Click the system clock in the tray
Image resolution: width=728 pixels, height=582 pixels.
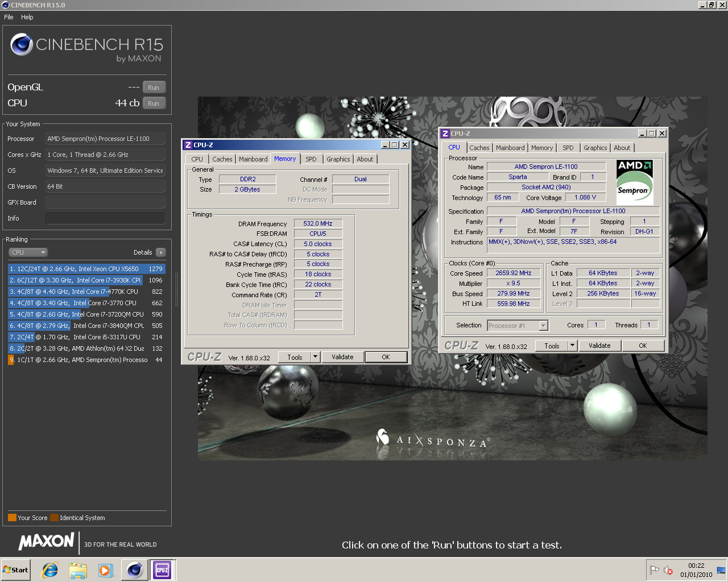tap(696, 570)
